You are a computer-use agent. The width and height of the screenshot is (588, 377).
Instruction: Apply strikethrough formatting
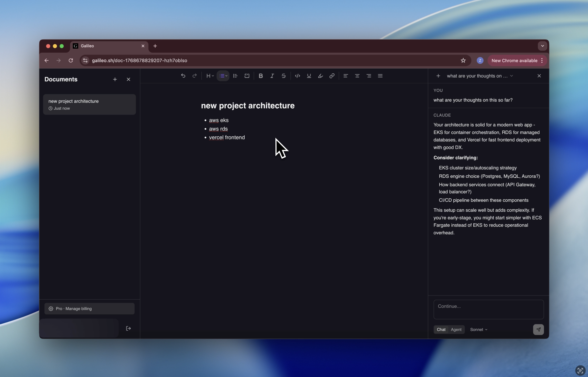(284, 76)
